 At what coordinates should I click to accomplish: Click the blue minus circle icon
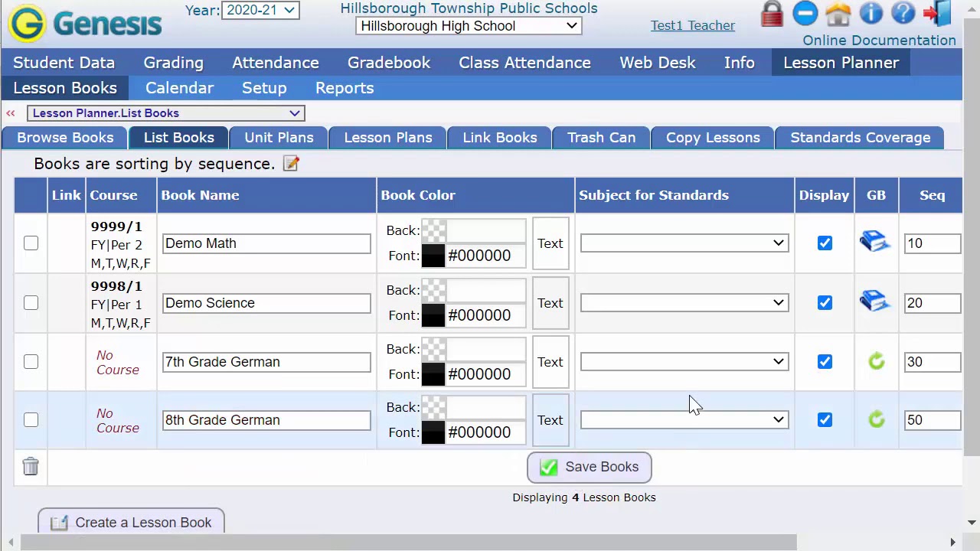pos(805,13)
